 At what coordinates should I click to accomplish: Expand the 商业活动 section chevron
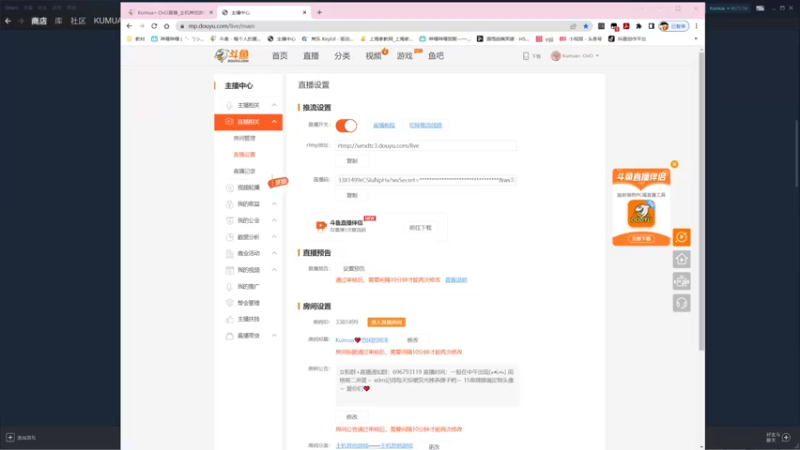click(274, 253)
